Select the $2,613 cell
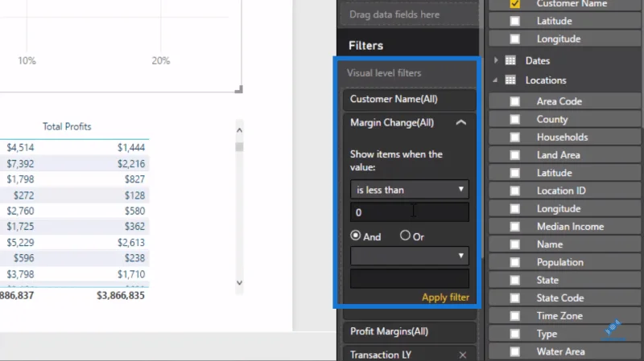Image resolution: width=644 pixels, height=361 pixels. (131, 243)
